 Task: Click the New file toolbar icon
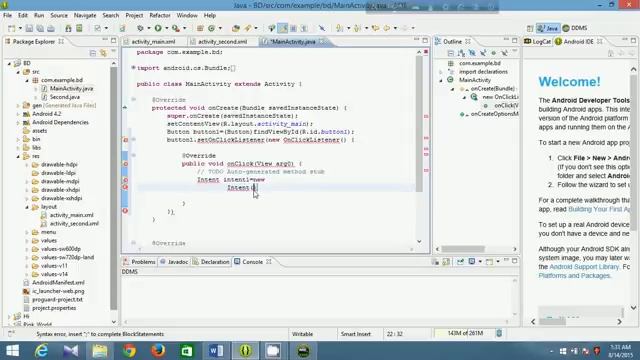tap(11, 28)
